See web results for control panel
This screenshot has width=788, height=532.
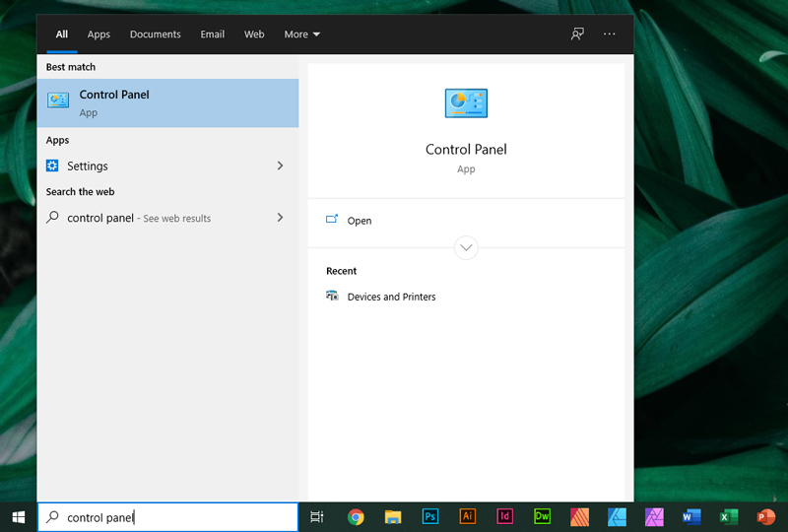coord(167,217)
